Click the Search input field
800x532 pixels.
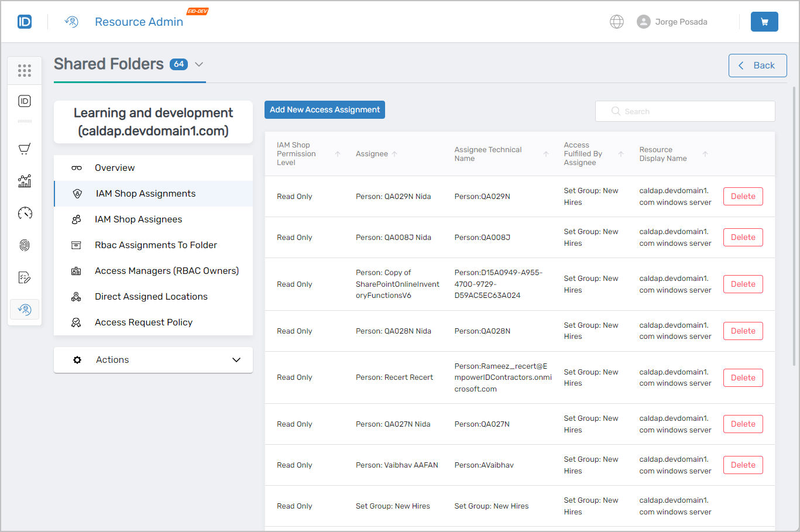coord(691,111)
